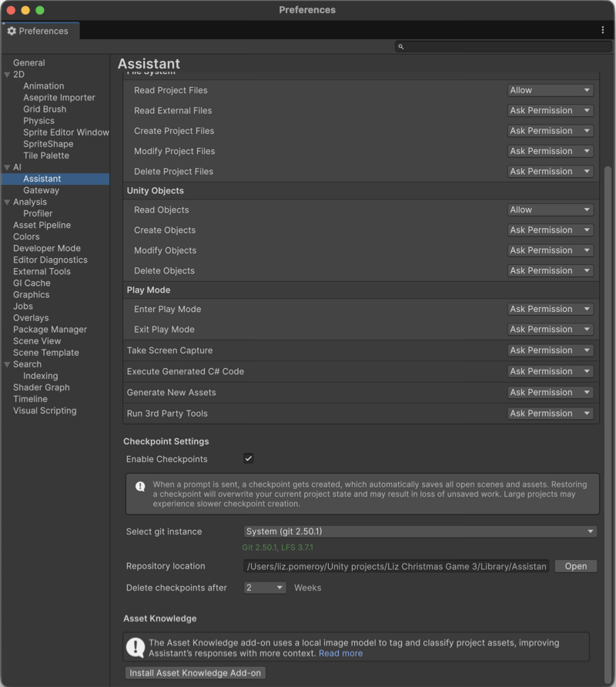616x687 pixels.
Task: Collapse the Analysis section in the sidebar
Action: pyautogui.click(x=6, y=202)
